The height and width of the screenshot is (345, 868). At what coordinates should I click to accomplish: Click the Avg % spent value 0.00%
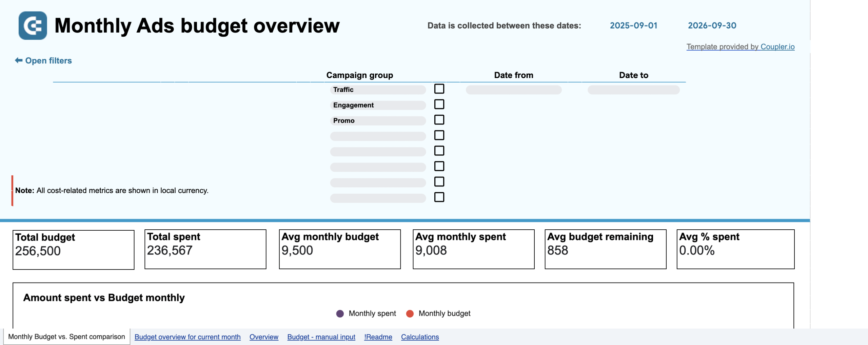697,250
